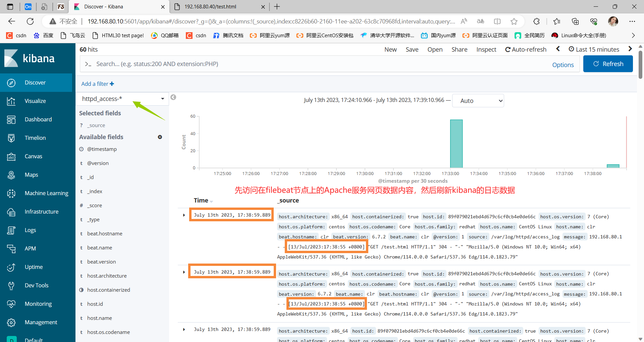
Task: Open the httpd_access-* index pattern dropdown
Action: (123, 99)
